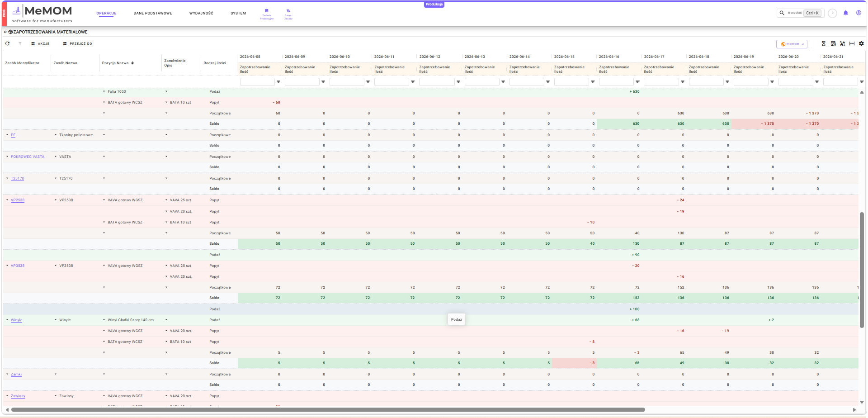Viewport: 868px width, 418px height.
Task: Open the VP2538 resource link
Action: point(18,200)
